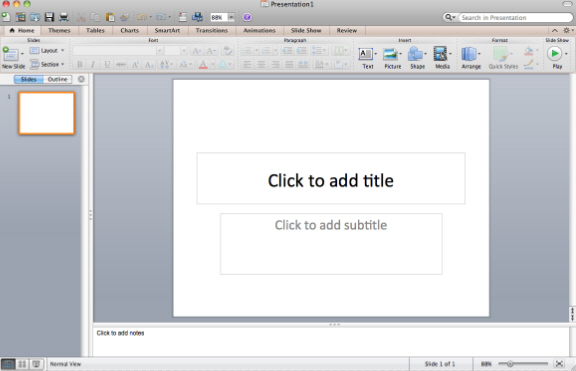
Task: Switch to the Slide Show ribbon tab
Action: point(306,30)
